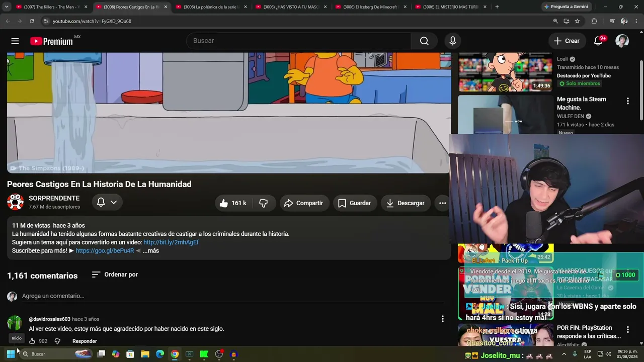
Task: Dislike the video Peores Castigos
Action: 263,203
